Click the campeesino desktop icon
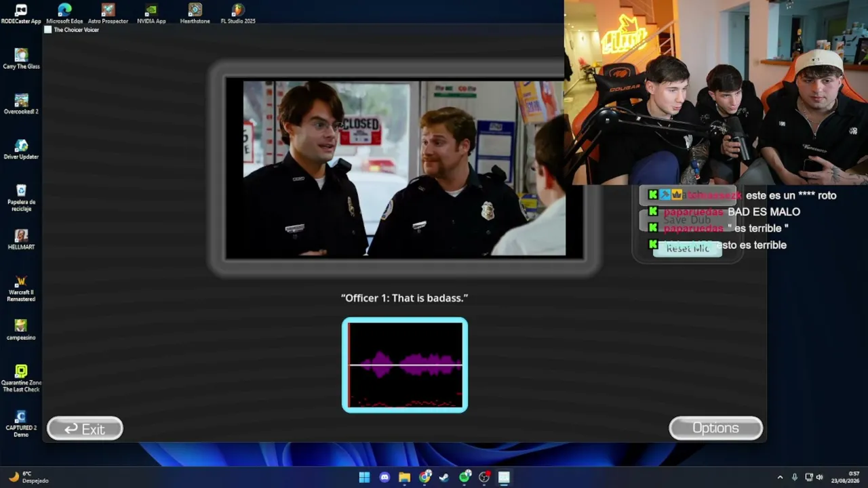The height and width of the screenshot is (488, 868). click(21, 330)
